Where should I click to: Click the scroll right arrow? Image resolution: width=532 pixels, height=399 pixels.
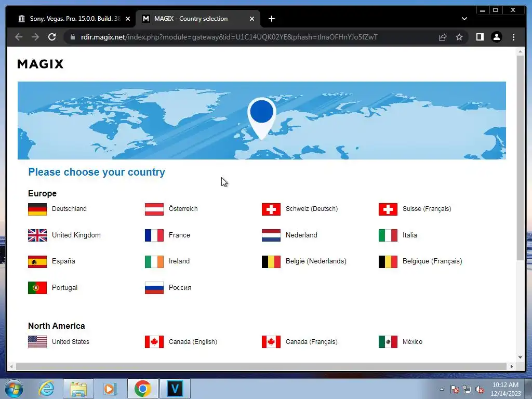pyautogui.click(x=512, y=366)
